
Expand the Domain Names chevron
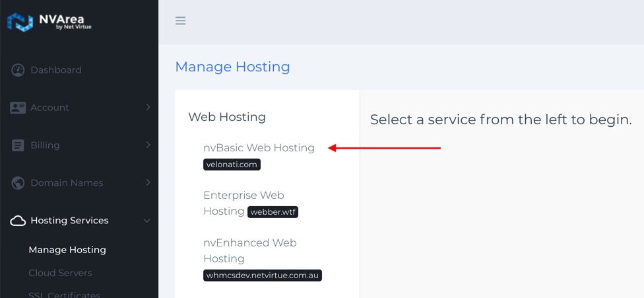point(148,182)
